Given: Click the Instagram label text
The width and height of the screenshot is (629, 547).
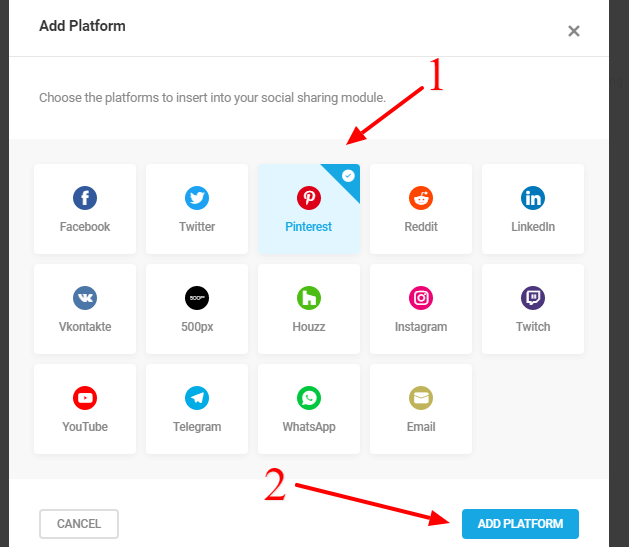Looking at the screenshot, I should [421, 327].
